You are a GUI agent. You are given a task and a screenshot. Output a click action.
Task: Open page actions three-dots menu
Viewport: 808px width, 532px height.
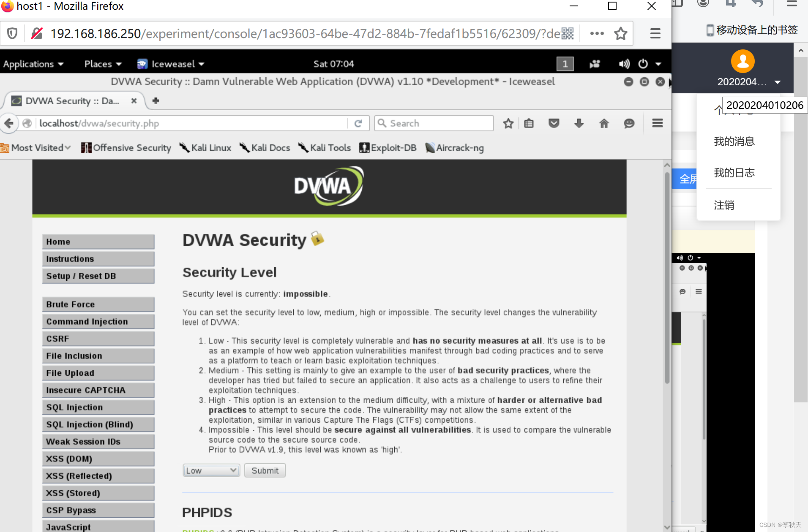tap(597, 33)
